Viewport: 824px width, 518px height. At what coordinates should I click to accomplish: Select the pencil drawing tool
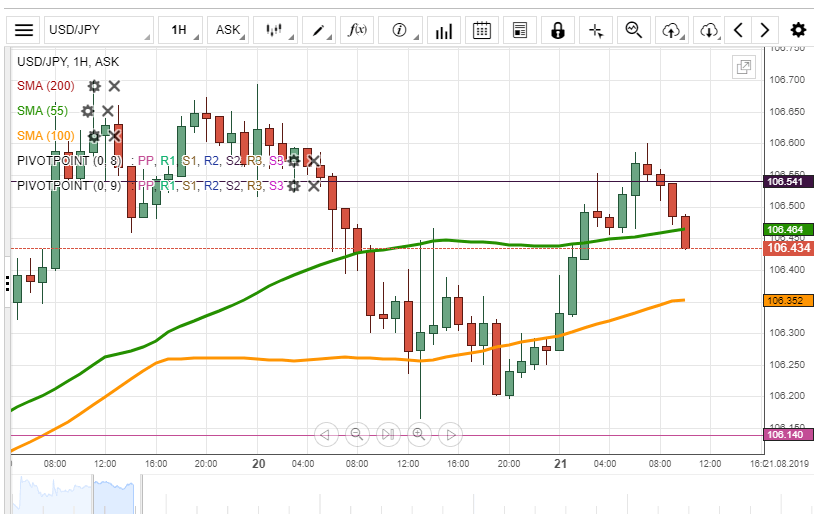pyautogui.click(x=320, y=30)
